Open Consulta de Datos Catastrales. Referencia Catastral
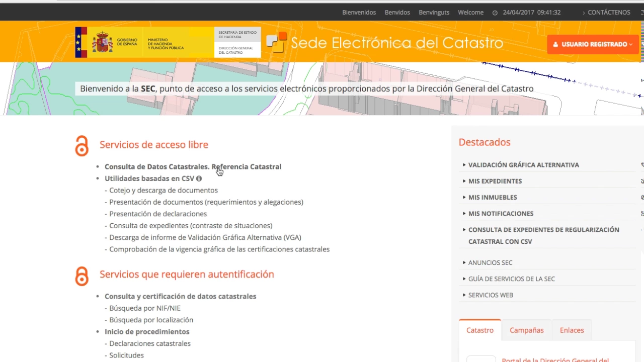Image resolution: width=644 pixels, height=362 pixels. tap(193, 166)
